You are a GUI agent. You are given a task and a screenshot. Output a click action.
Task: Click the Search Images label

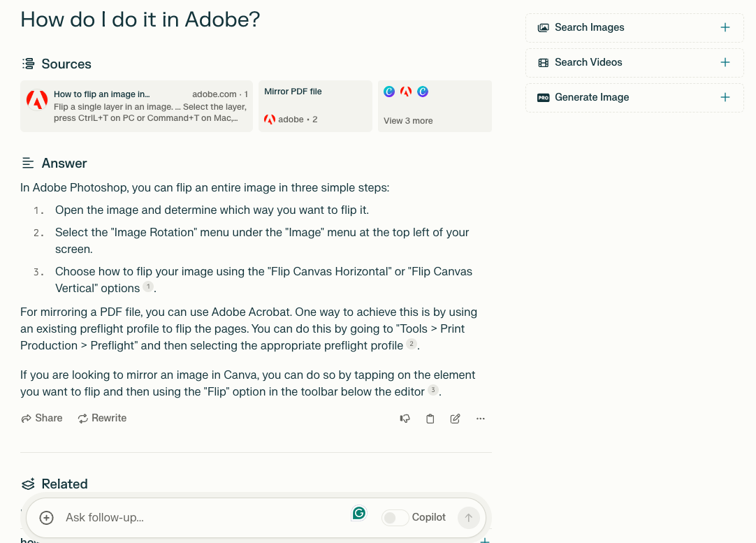(x=589, y=27)
